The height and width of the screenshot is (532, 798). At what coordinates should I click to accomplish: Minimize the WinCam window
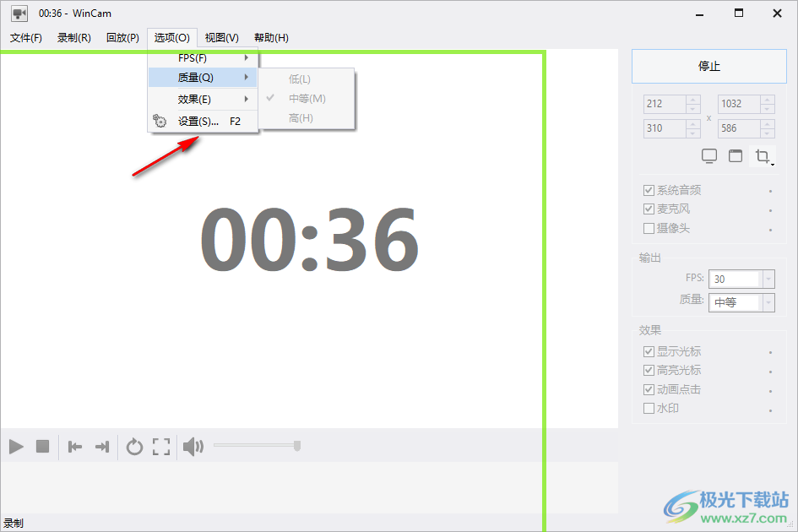pos(700,14)
